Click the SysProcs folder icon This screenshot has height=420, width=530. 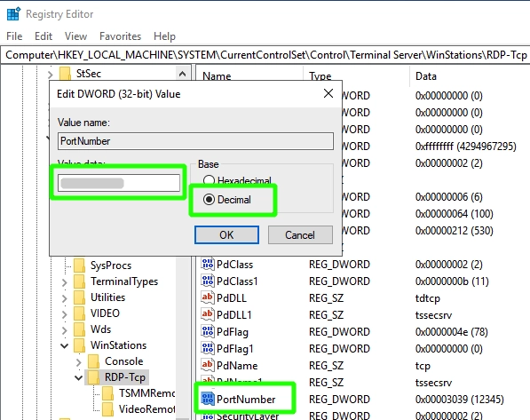point(79,265)
